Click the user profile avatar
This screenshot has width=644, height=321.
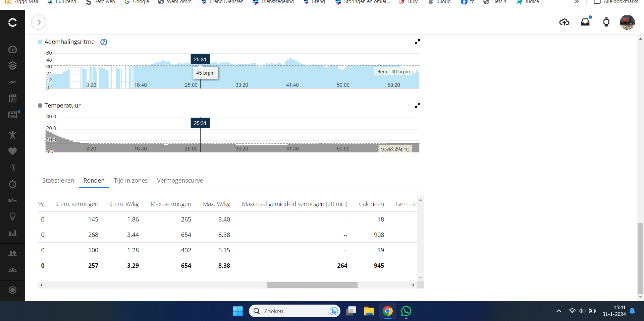pos(627,22)
